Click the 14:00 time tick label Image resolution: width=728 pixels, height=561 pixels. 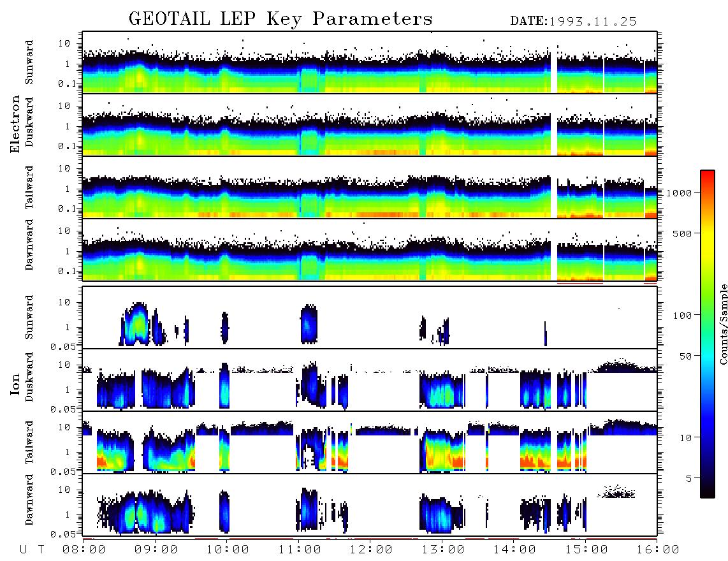point(514,550)
